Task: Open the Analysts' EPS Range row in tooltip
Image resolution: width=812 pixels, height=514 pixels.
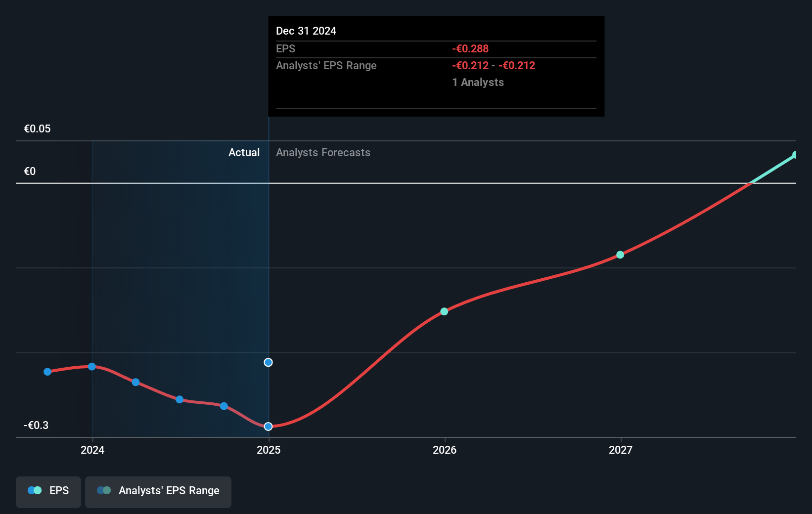Action: point(326,65)
